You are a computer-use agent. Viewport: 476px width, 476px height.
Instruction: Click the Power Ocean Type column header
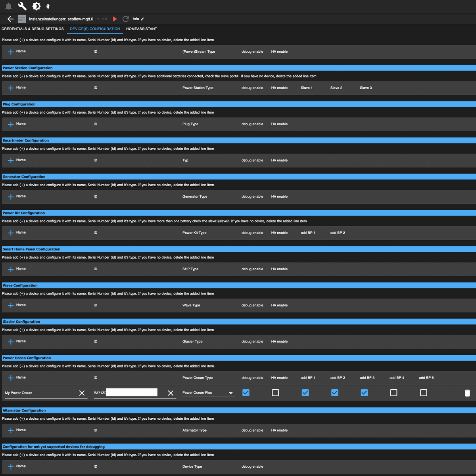point(198,378)
